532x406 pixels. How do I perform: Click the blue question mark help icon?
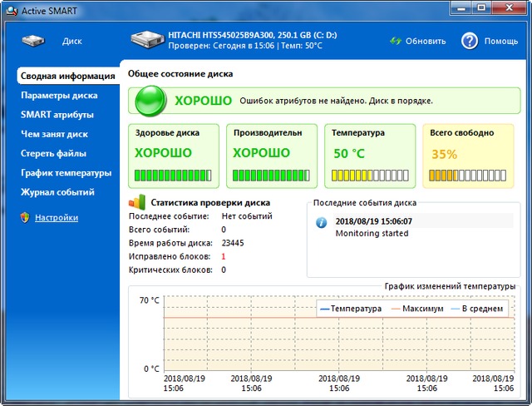[470, 41]
